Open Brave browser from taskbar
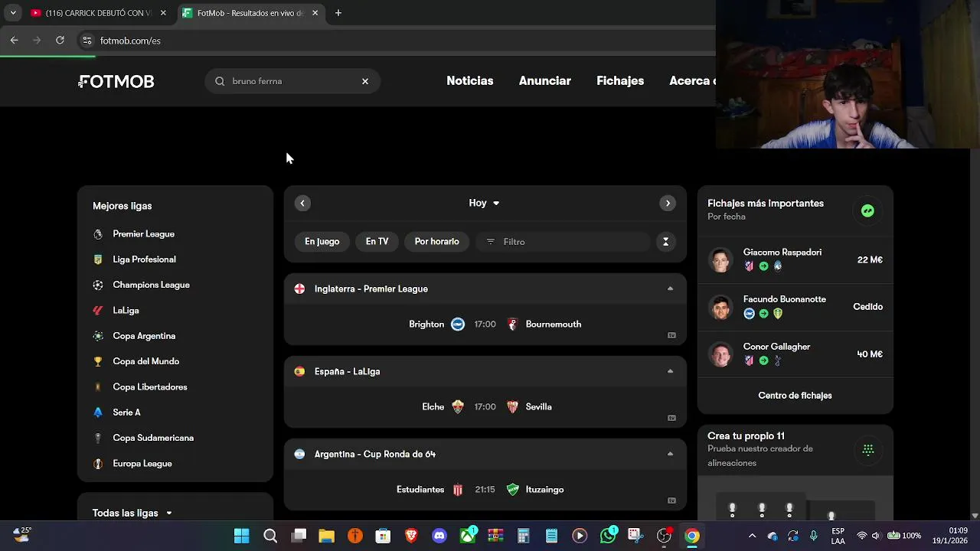The width and height of the screenshot is (980, 551). coord(411,536)
